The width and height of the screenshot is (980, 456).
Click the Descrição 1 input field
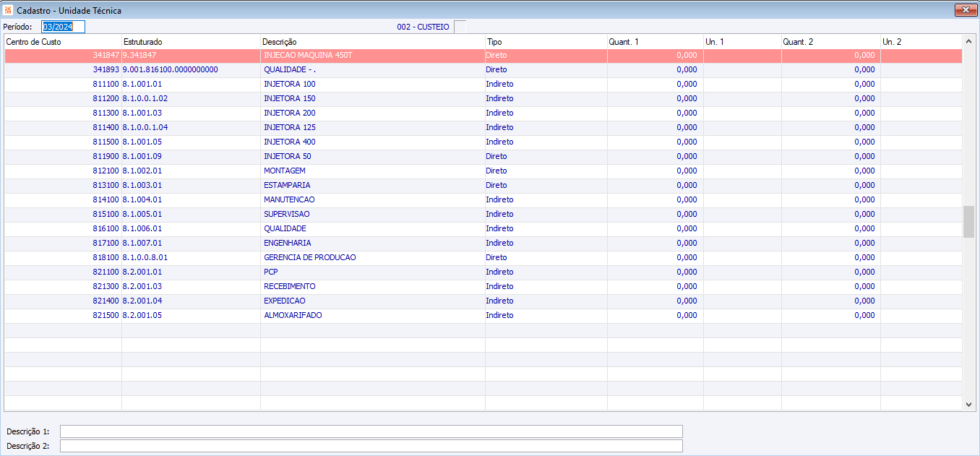click(x=371, y=431)
